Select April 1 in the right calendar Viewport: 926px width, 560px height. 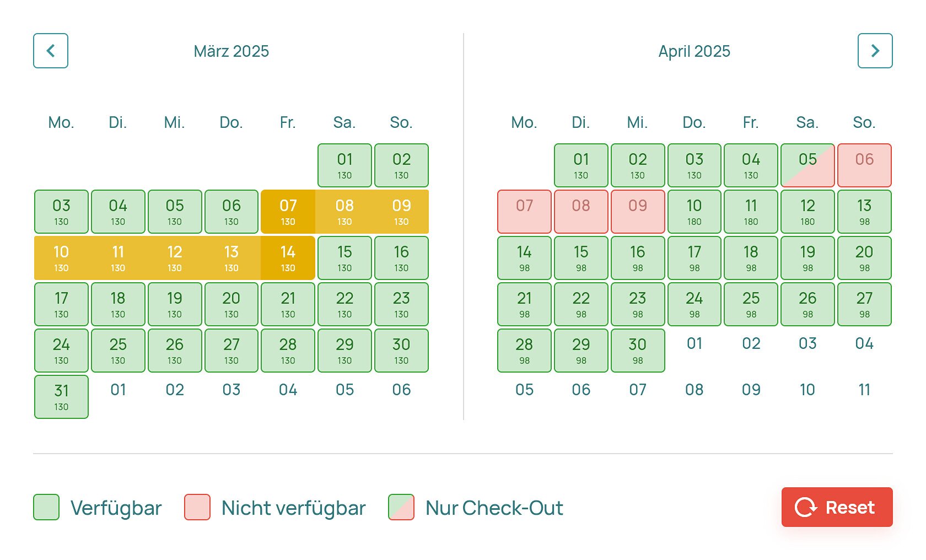tap(581, 165)
